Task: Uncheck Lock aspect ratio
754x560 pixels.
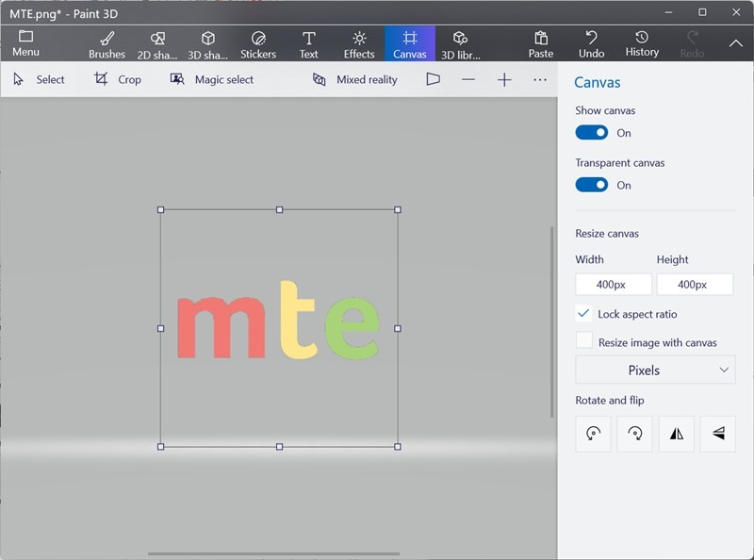Action: [584, 314]
